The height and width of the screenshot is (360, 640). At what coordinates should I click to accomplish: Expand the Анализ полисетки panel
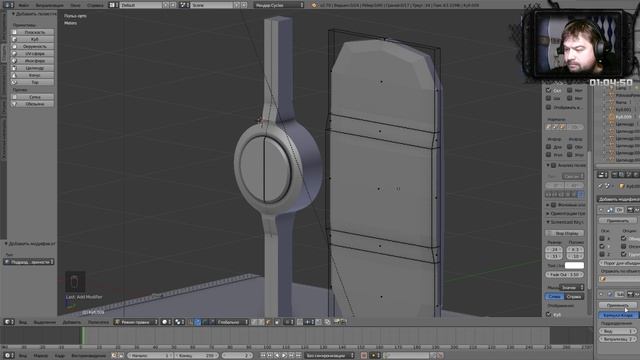tap(548, 165)
